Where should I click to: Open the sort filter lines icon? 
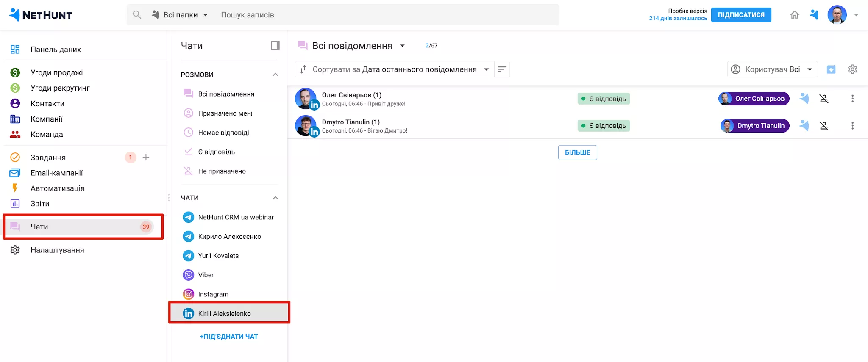tap(502, 69)
